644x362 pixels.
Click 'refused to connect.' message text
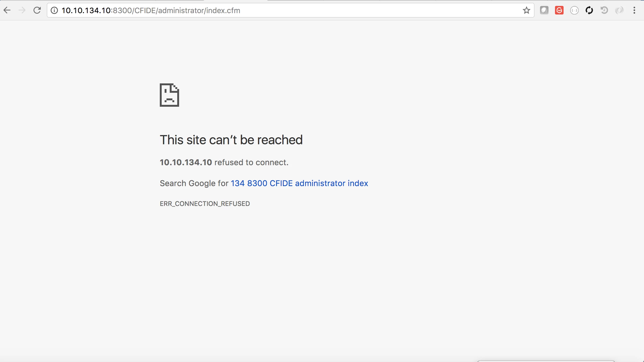[251, 162]
